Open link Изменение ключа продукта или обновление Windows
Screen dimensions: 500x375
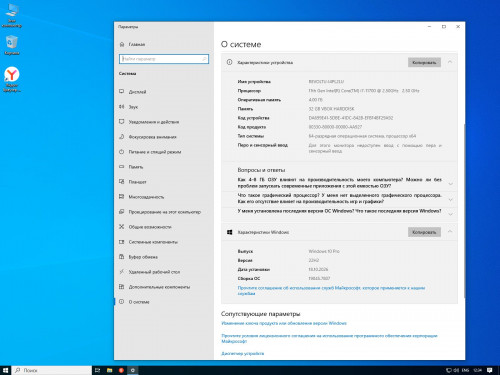click(284, 323)
